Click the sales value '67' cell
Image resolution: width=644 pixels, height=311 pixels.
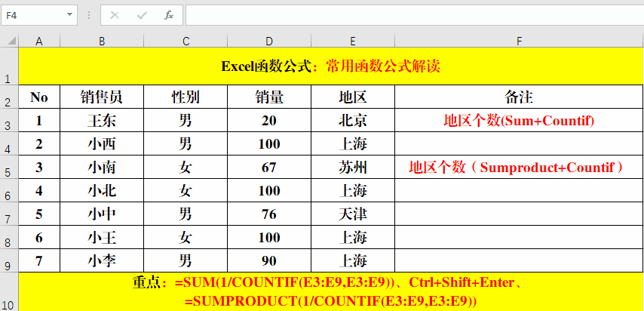pyautogui.click(x=269, y=167)
